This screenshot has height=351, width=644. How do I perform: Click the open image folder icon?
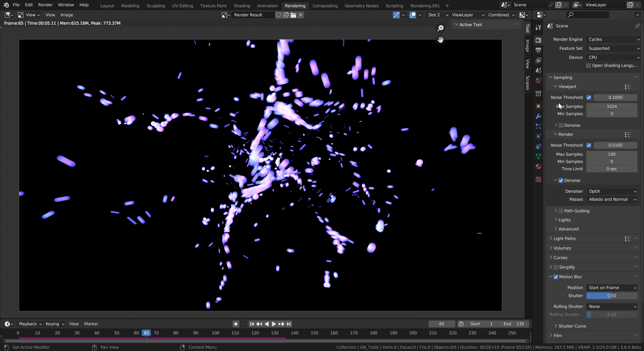pos(293,15)
